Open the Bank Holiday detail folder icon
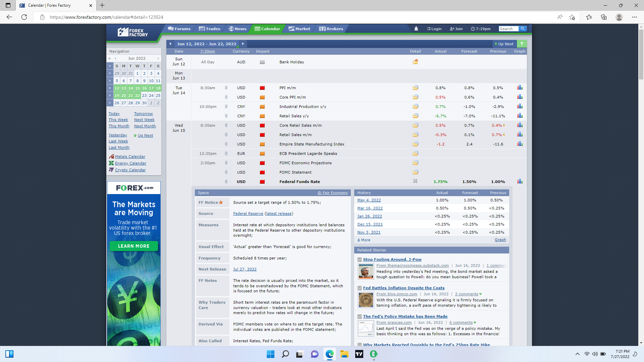Screen dimensions: 644x362 (x=415, y=62)
